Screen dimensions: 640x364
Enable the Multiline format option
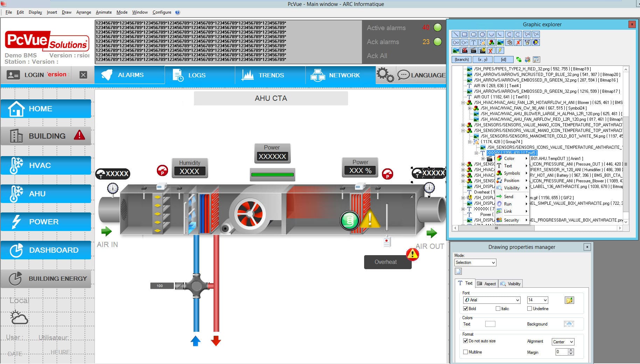coord(466,352)
